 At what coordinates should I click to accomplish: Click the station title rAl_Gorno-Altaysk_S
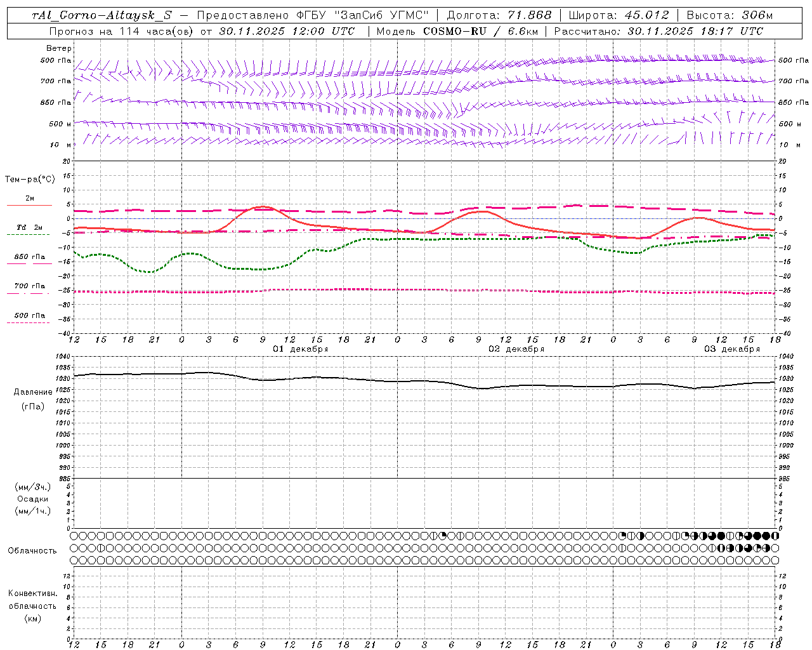(x=101, y=15)
